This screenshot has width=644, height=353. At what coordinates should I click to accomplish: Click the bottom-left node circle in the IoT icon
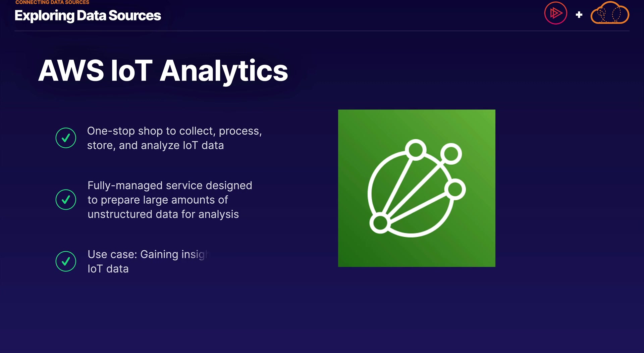point(380,223)
